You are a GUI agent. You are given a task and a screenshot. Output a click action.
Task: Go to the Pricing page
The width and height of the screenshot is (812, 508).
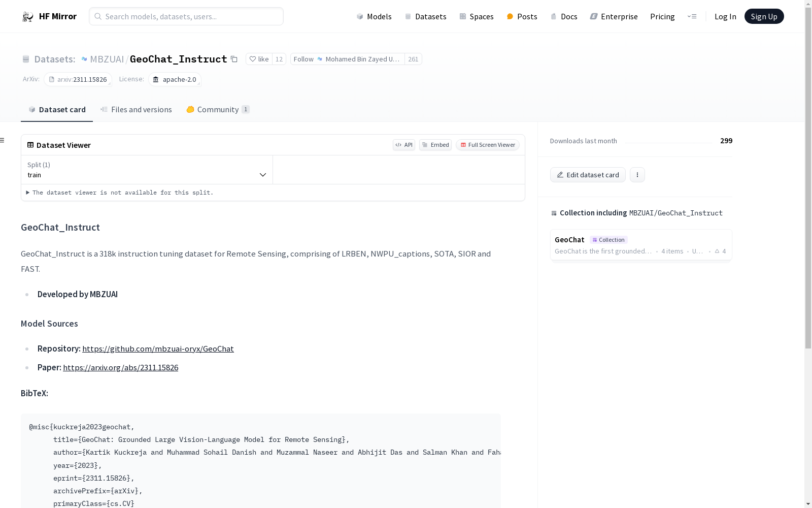[662, 16]
